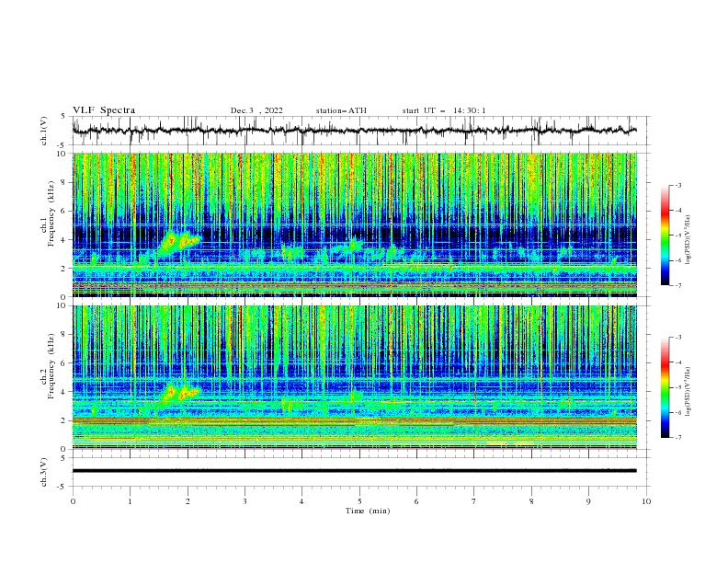Click the 'VLF Spectra' title text

(x=104, y=110)
